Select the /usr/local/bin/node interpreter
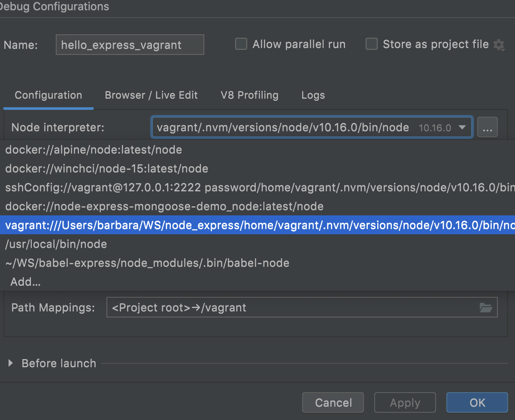The height and width of the screenshot is (420, 515). tap(55, 244)
